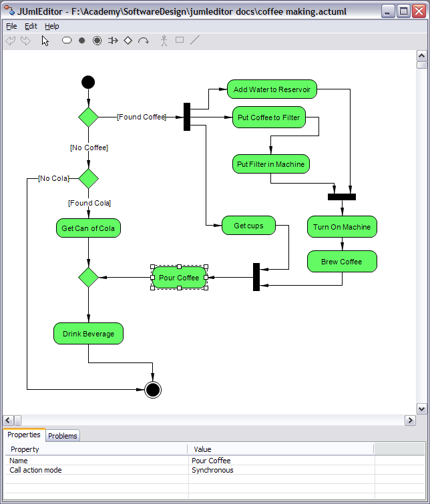
Task: Click the JUmlEditor app icon in the title bar
Action: coord(9,10)
